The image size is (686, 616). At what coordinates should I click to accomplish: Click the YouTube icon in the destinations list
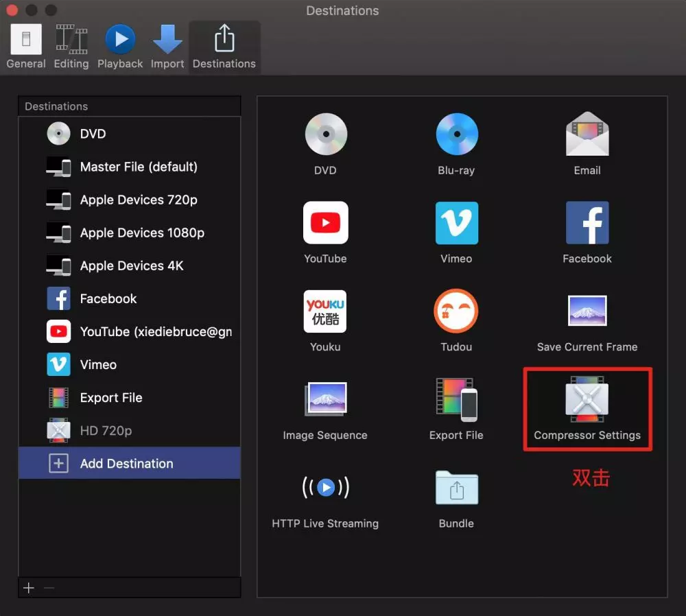click(58, 331)
